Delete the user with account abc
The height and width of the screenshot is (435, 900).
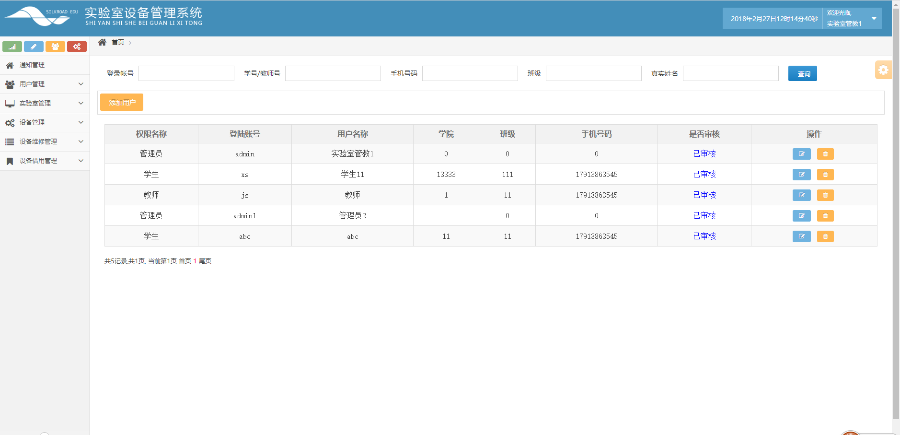point(825,236)
